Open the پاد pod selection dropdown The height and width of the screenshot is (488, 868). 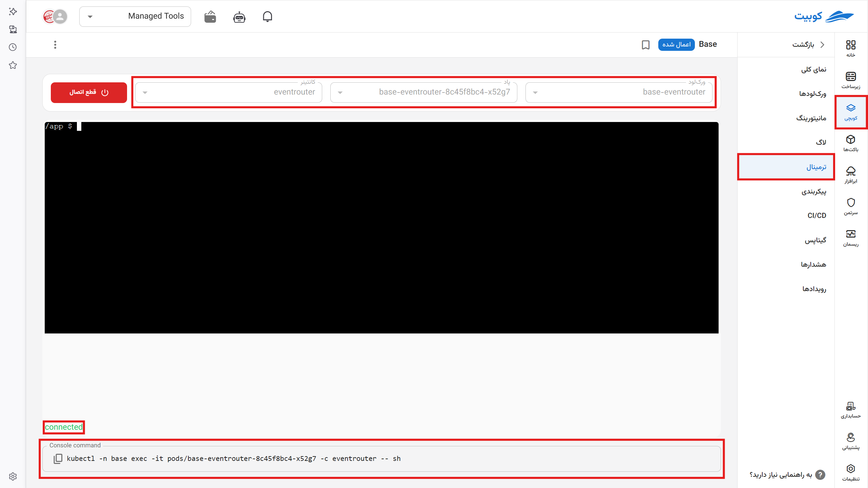pos(423,92)
